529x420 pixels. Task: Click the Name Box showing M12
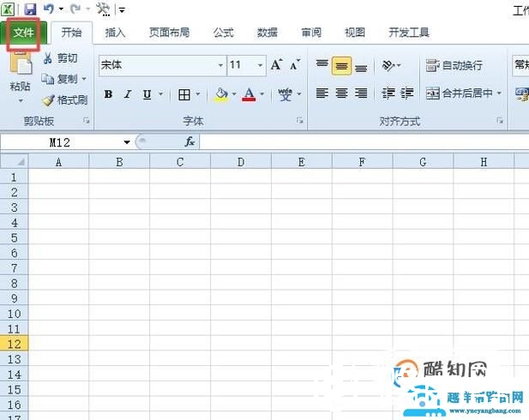point(60,142)
